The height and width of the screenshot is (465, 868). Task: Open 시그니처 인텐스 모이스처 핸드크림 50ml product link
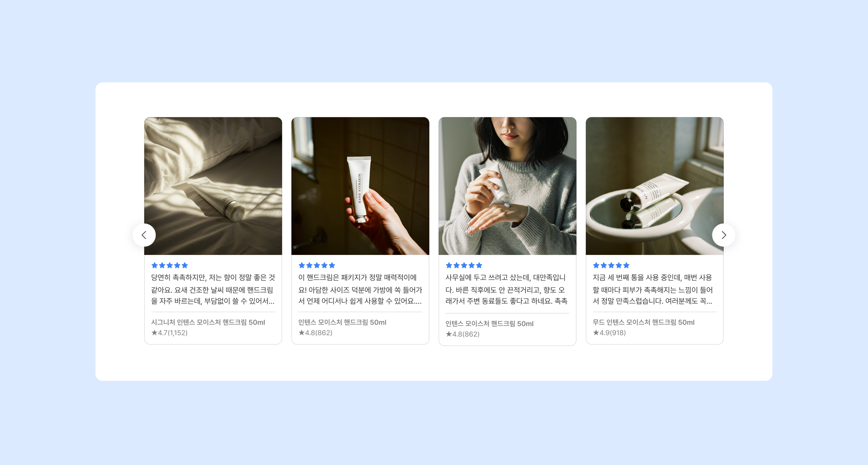(x=208, y=322)
